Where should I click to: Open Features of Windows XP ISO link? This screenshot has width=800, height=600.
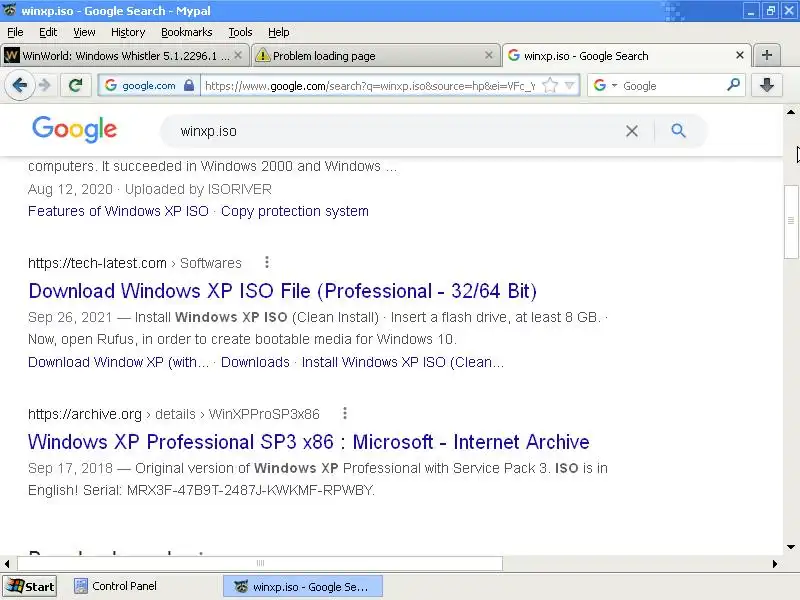click(x=118, y=211)
